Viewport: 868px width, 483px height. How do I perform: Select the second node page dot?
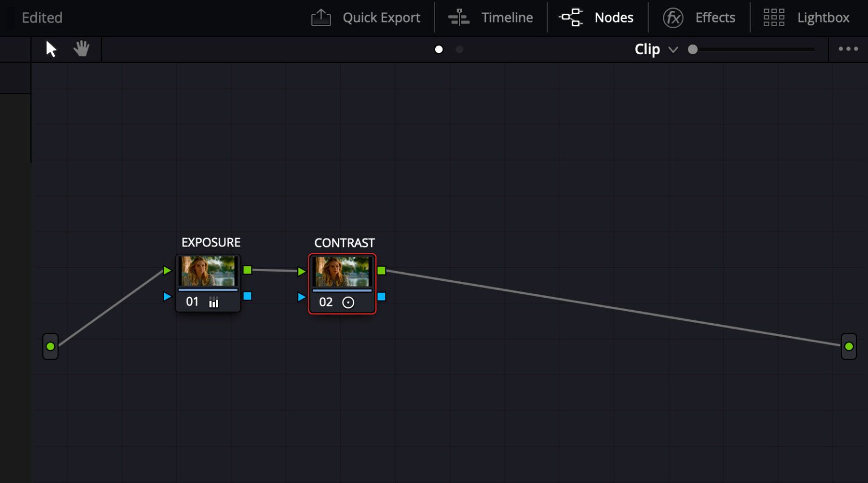(459, 49)
